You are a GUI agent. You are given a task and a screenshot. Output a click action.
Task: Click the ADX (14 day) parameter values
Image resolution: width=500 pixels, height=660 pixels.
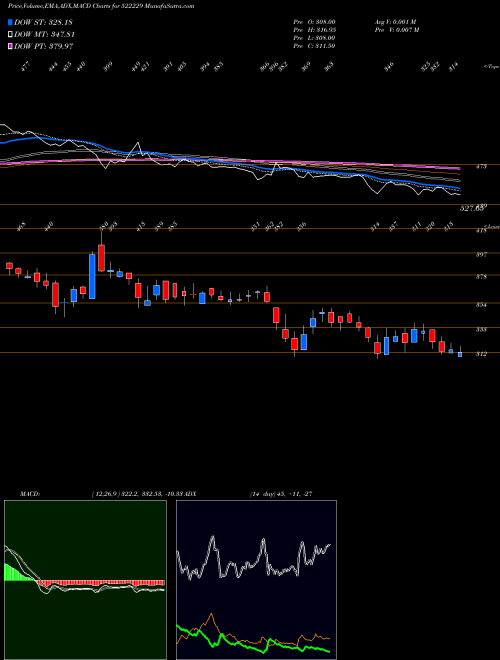281,493
